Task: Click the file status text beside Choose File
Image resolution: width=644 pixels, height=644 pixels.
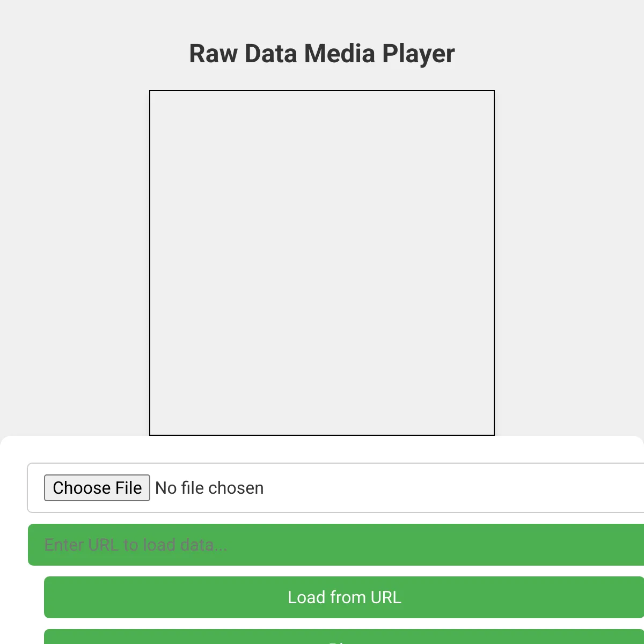Action: point(209,488)
